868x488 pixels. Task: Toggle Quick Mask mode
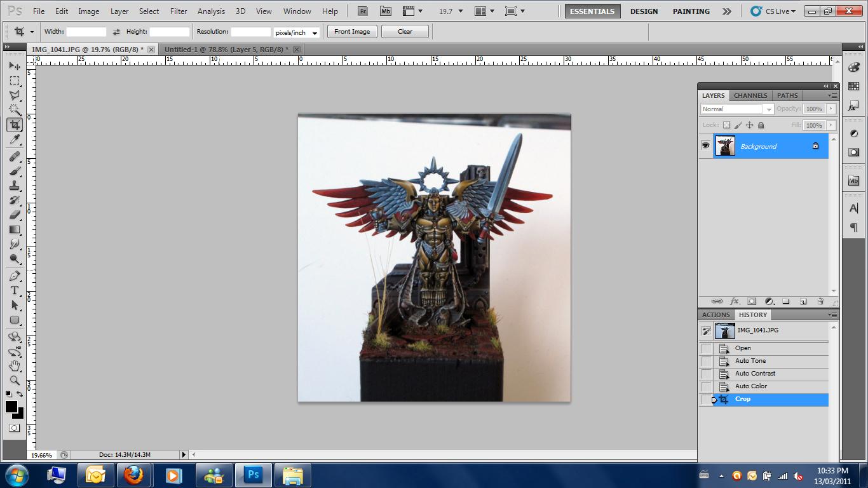(15, 428)
